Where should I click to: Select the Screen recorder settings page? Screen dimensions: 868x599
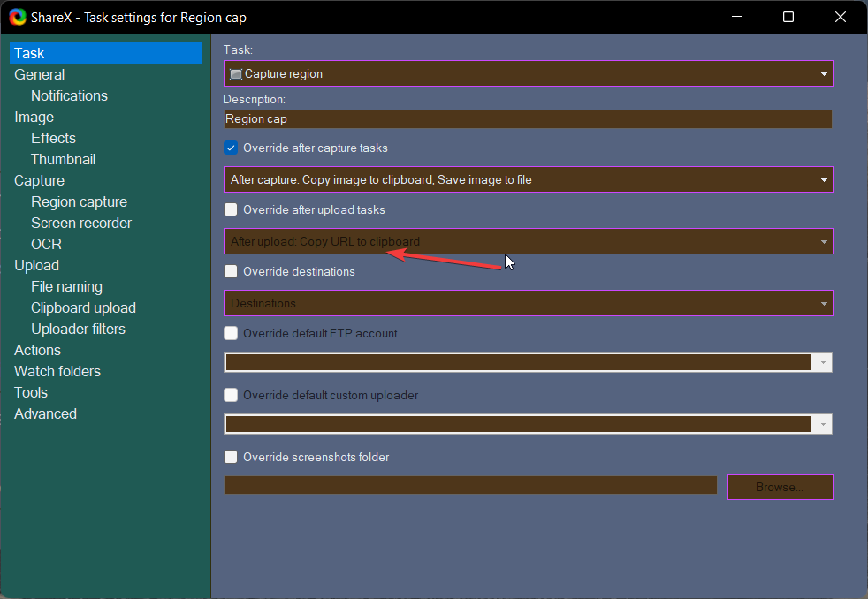click(x=81, y=223)
